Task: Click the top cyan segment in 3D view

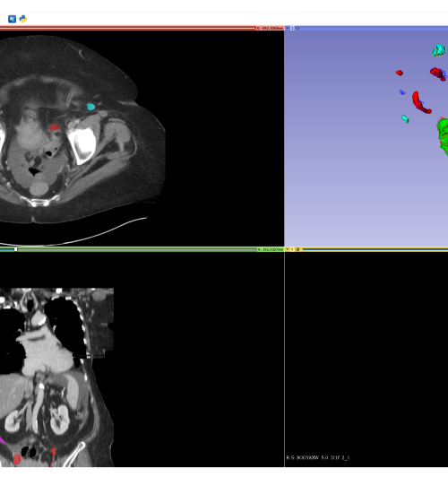Action: (439, 50)
